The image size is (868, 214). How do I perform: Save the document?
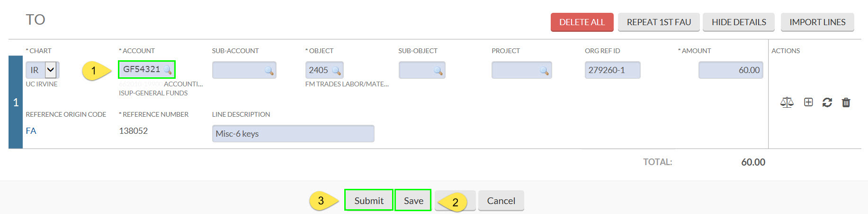413,200
